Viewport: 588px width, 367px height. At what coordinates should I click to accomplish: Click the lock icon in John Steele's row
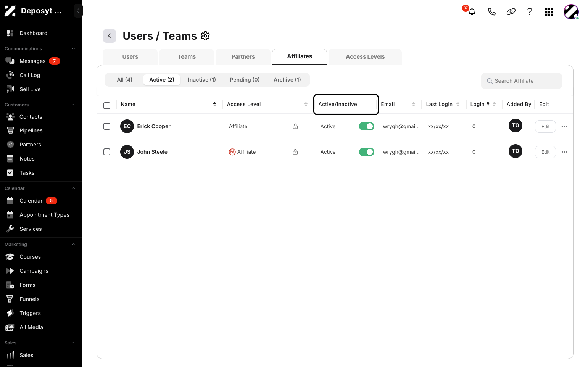tap(295, 152)
